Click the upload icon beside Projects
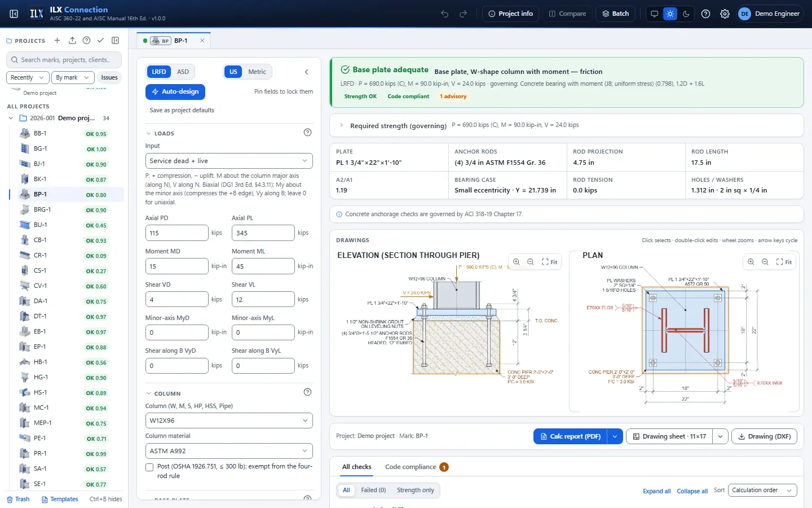The height and width of the screenshot is (508, 812). click(x=72, y=41)
